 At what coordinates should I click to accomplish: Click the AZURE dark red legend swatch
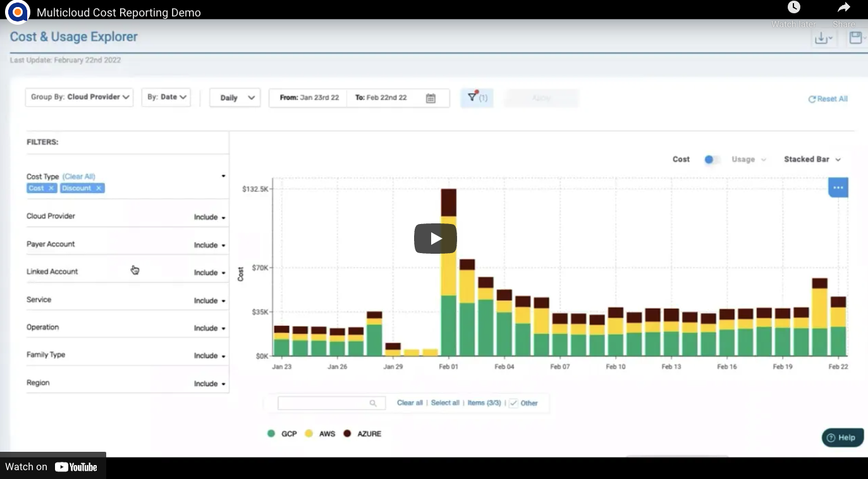click(x=347, y=434)
